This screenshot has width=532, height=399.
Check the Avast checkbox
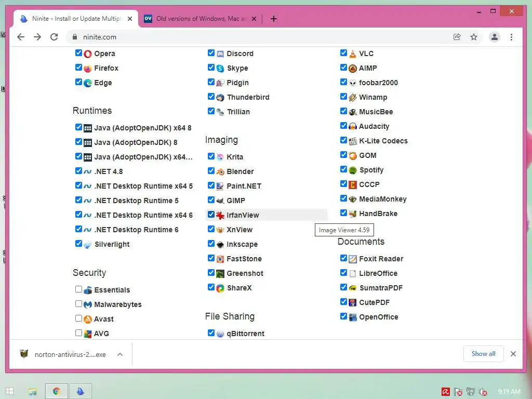[79, 318]
